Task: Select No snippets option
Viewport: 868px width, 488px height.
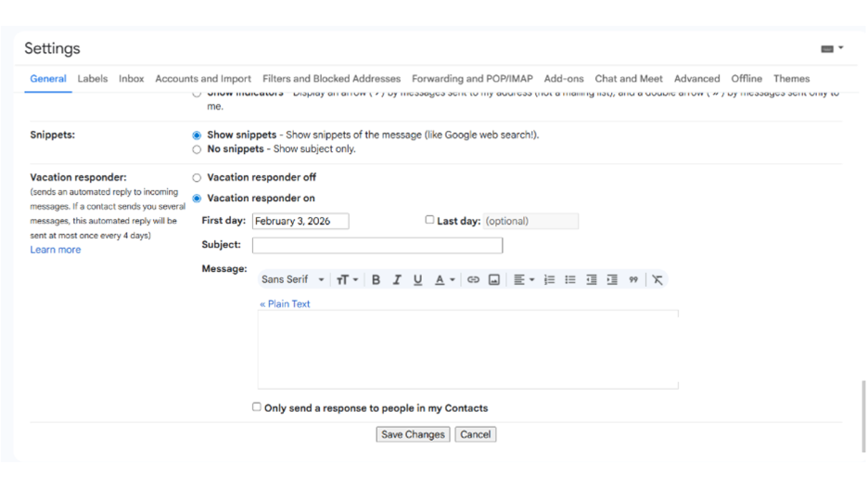Action: [x=197, y=149]
